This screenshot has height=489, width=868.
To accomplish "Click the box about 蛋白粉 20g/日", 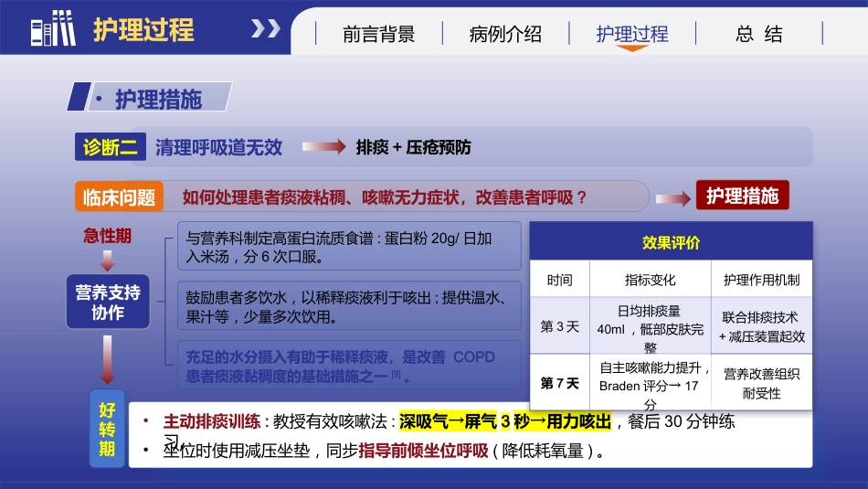I will [349, 247].
